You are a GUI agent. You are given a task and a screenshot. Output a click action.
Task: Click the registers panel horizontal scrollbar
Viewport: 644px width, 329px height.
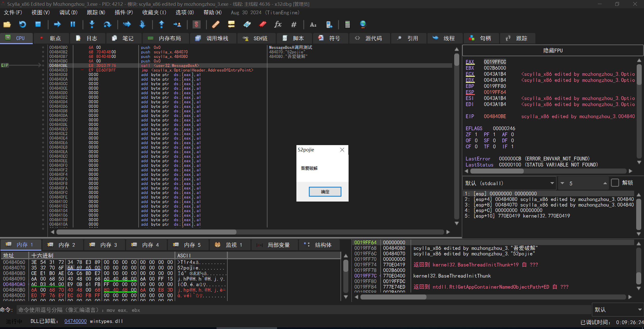(x=548, y=171)
